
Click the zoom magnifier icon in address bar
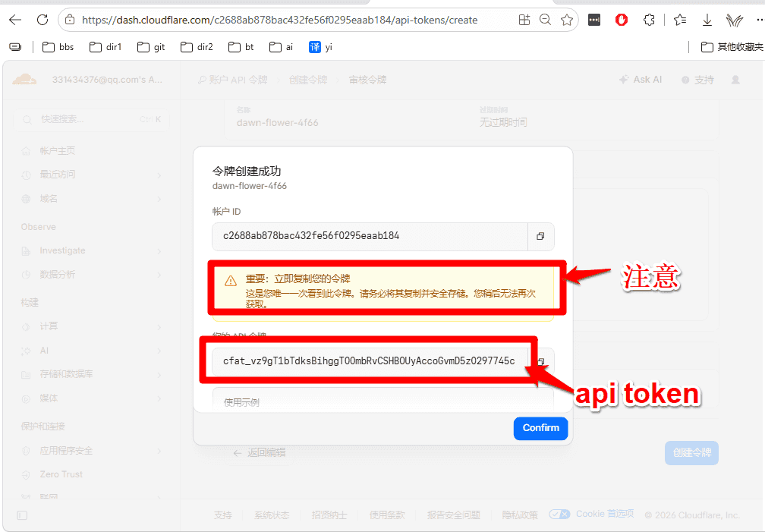coord(545,20)
